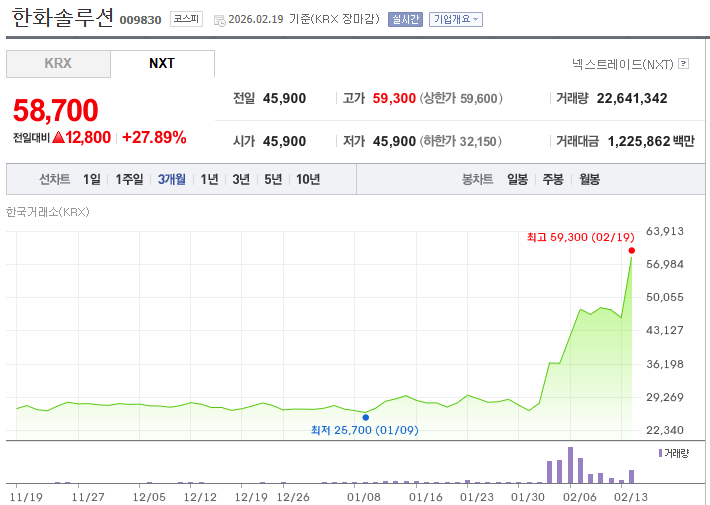Viewport: 710px width, 505px height.
Task: Click the red high-point marker on the chart
Action: [x=632, y=250]
